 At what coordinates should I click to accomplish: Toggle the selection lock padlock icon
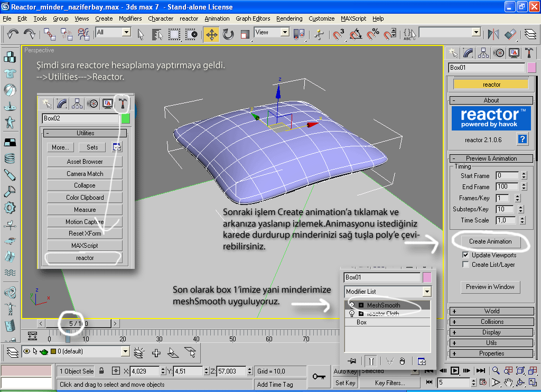(x=102, y=371)
